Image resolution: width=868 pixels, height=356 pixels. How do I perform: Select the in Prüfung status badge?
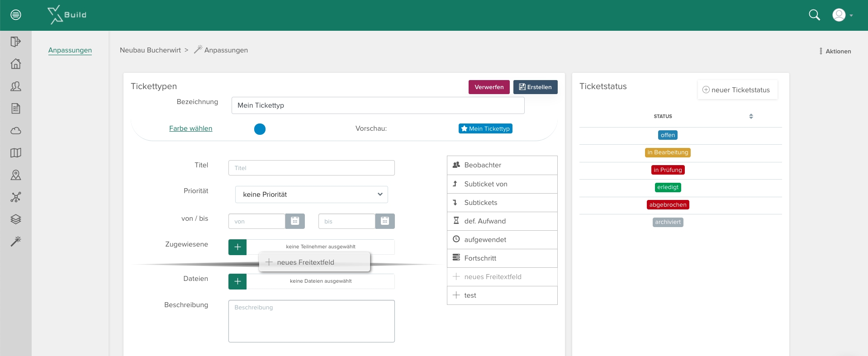668,170
